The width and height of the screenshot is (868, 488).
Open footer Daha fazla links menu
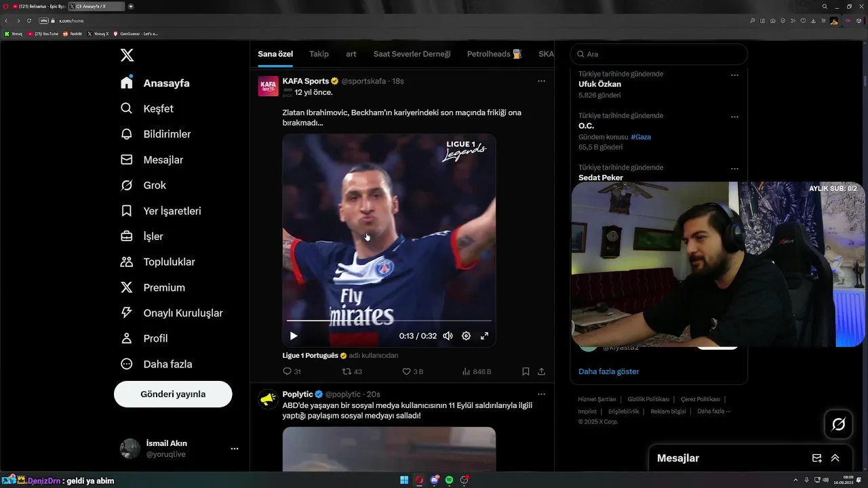point(714,411)
